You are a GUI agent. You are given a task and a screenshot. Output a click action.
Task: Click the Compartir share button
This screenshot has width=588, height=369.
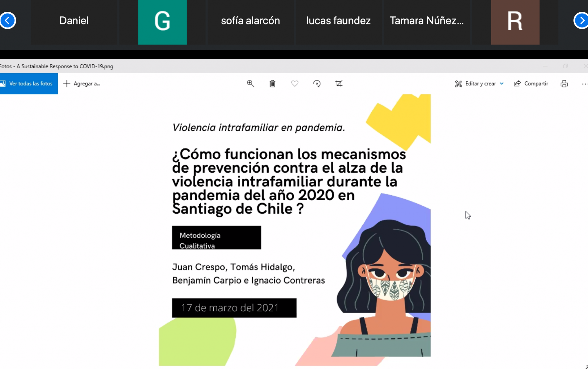[x=531, y=84]
